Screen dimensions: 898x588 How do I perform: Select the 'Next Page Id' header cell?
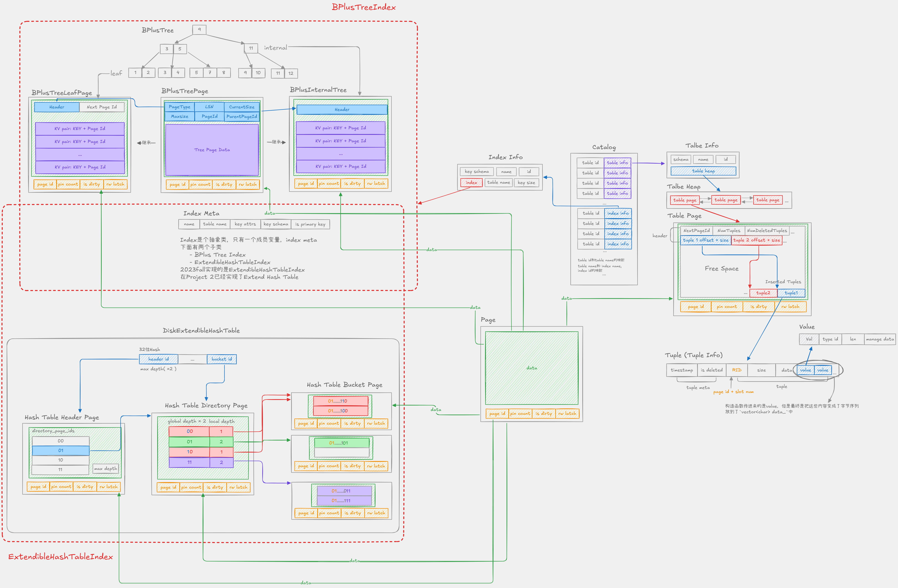(x=101, y=107)
